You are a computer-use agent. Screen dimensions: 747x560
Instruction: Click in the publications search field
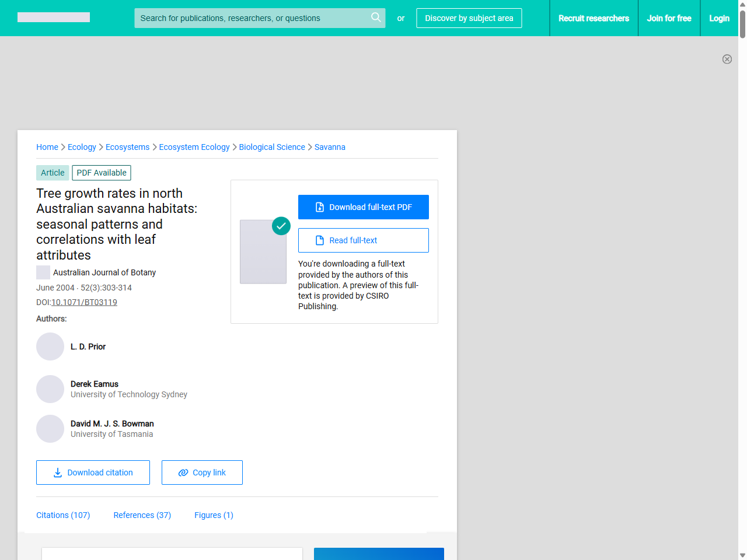point(251,18)
